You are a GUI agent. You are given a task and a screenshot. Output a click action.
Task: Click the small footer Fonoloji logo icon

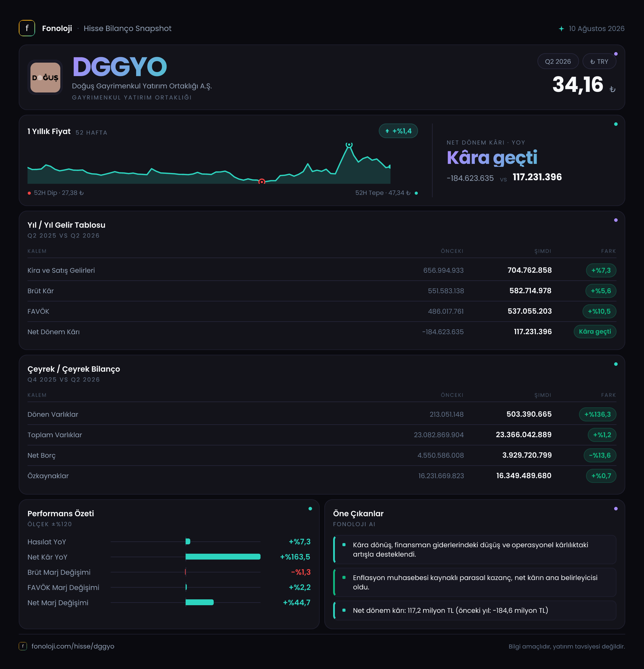click(x=23, y=646)
